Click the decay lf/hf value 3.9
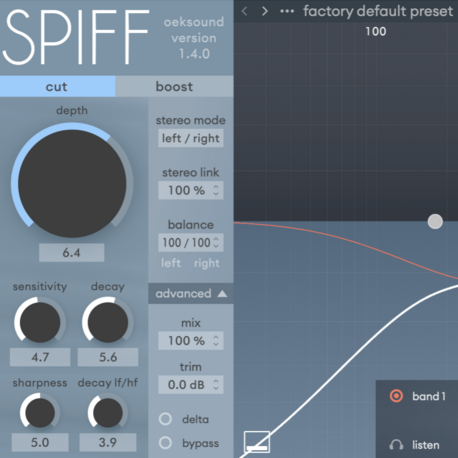458x458 pixels. 108,443
